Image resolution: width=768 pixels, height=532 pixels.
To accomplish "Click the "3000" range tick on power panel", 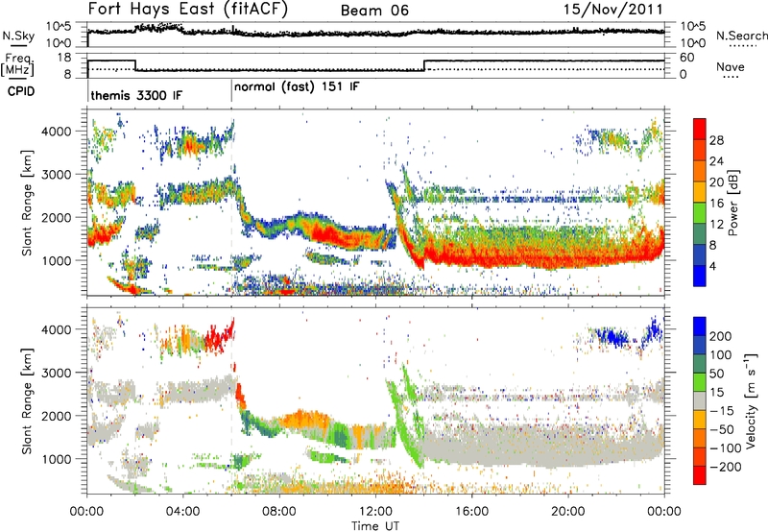I will coord(57,175).
